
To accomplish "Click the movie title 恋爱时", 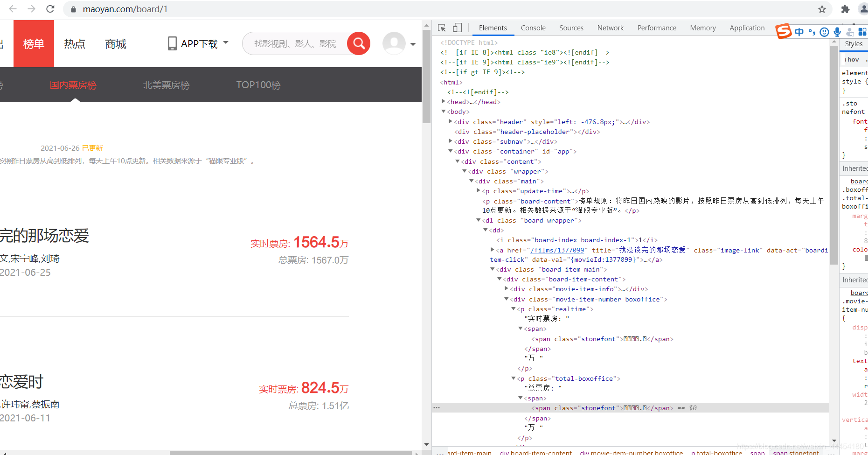I will (21, 382).
